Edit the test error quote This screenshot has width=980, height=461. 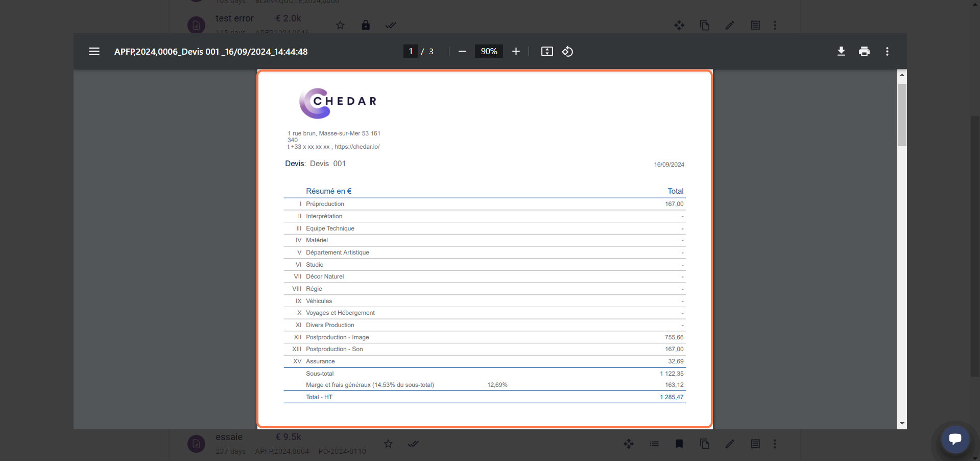730,25
